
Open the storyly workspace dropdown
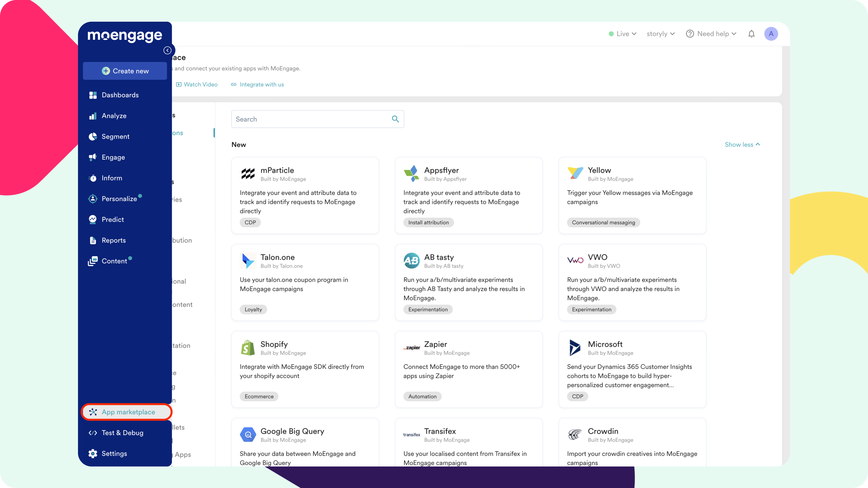[660, 34]
